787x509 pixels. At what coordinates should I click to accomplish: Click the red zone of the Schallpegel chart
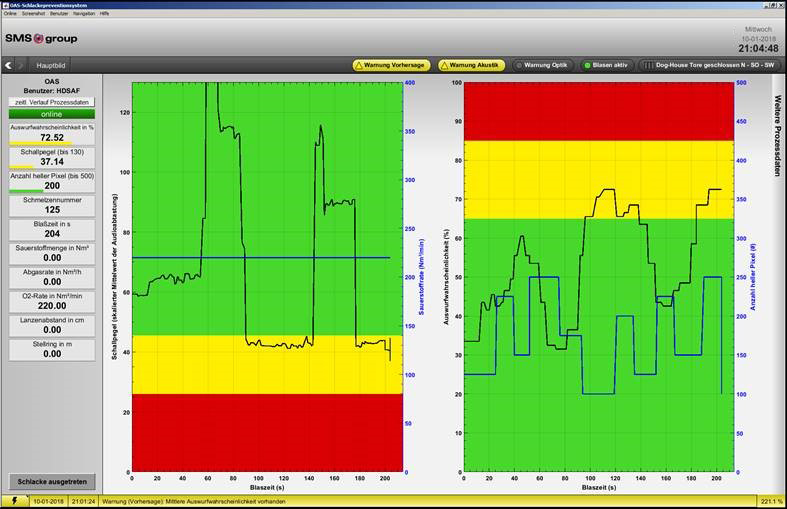coord(267,433)
